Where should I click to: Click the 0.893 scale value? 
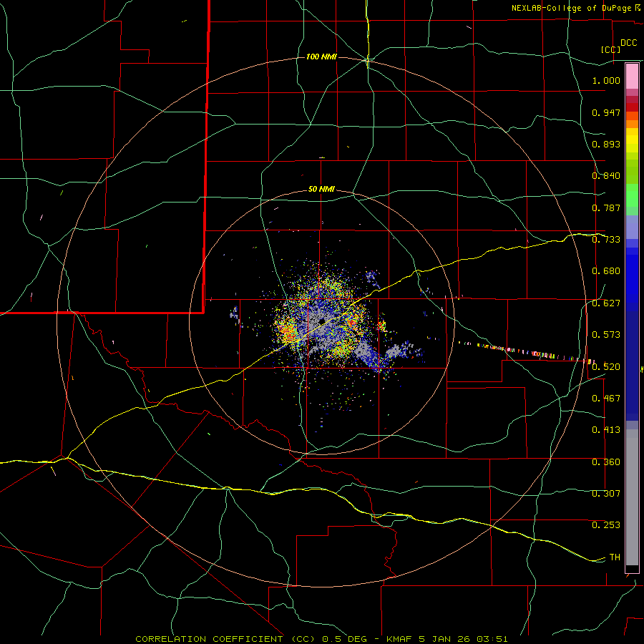click(x=606, y=144)
